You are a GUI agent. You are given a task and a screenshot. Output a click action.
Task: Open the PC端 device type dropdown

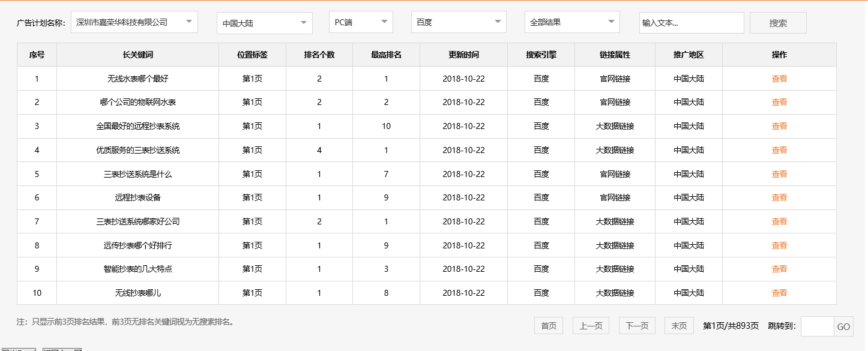[360, 22]
